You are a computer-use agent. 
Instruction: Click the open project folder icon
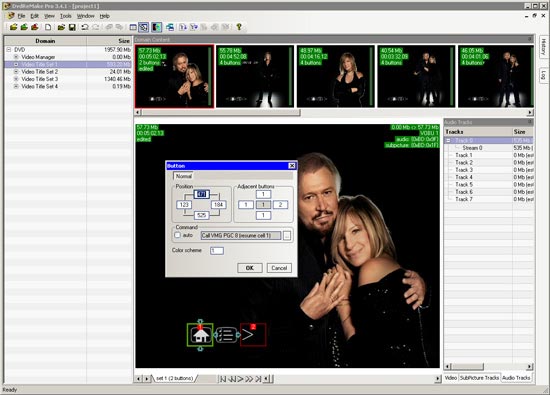(61, 27)
